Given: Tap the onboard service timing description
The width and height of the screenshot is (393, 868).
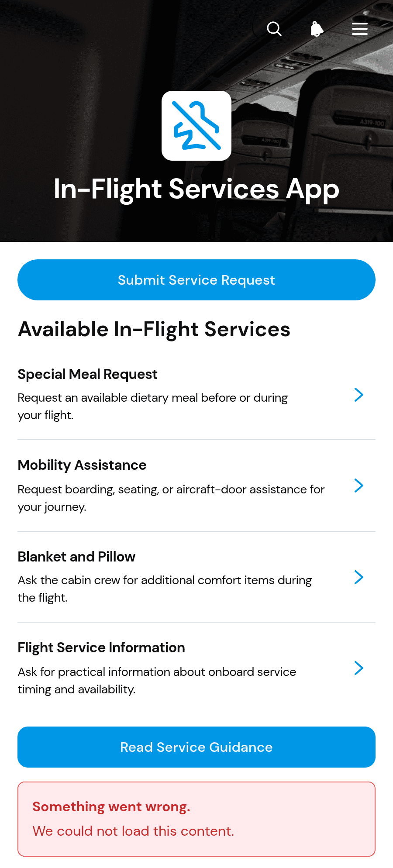Looking at the screenshot, I should 157,681.
